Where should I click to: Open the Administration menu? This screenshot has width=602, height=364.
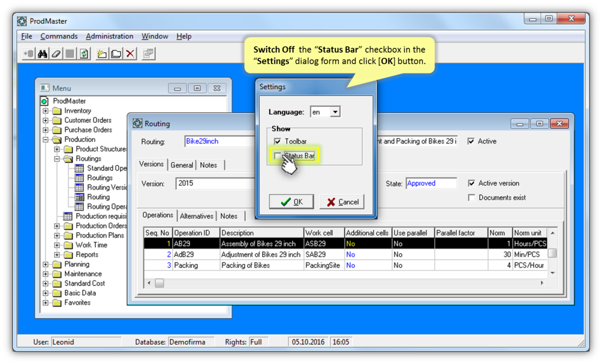(x=110, y=36)
